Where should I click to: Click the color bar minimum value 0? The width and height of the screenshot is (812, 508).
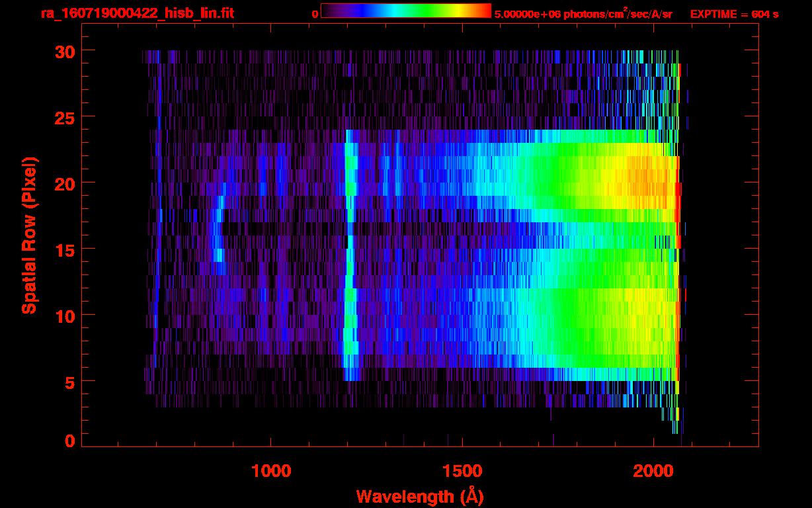315,14
